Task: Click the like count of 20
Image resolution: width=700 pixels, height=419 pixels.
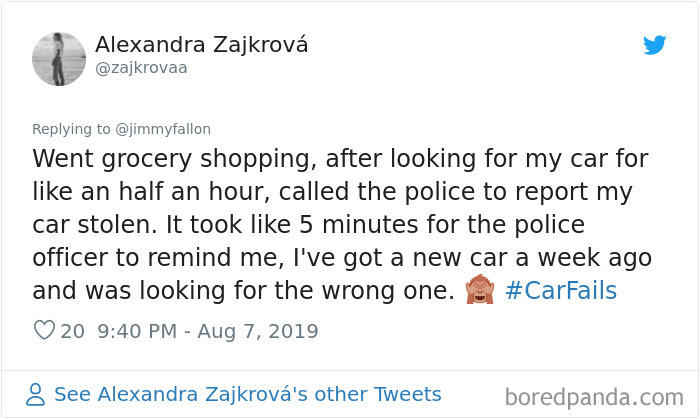Action: 72,332
